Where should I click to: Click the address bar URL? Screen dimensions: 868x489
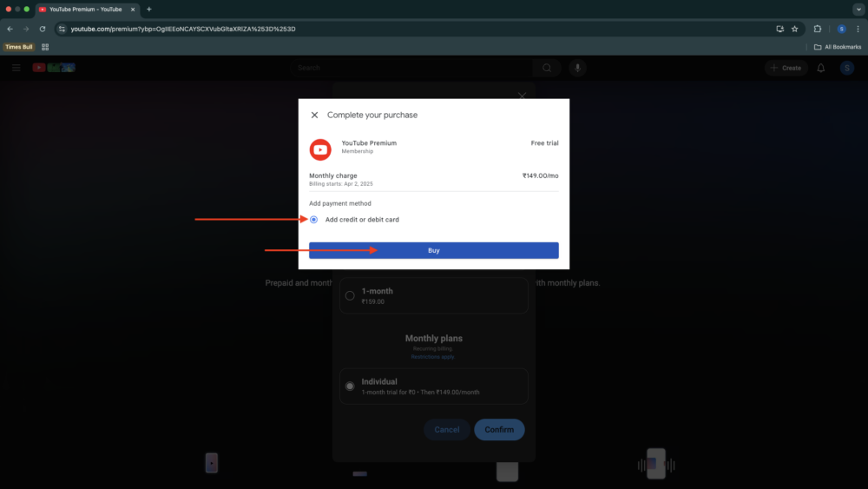click(x=183, y=29)
